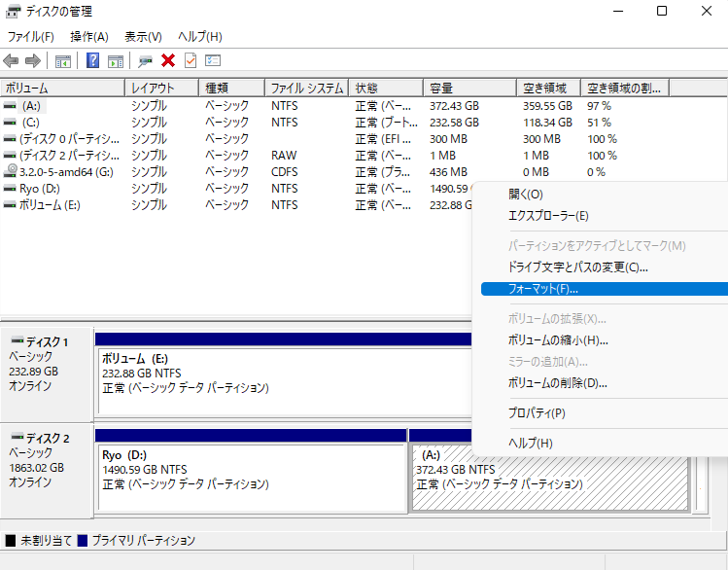Open the 操作(A) menu
Image resolution: width=728 pixels, height=570 pixels.
tap(89, 37)
